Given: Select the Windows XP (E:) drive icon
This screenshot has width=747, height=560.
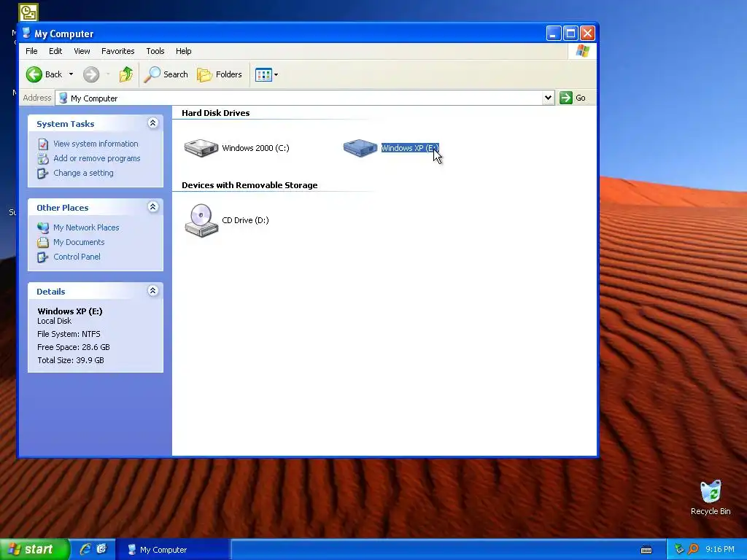Looking at the screenshot, I should pyautogui.click(x=360, y=147).
